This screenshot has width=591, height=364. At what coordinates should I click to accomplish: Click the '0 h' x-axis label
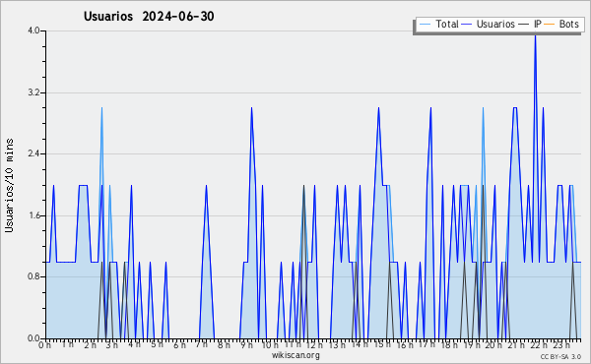[45, 345]
